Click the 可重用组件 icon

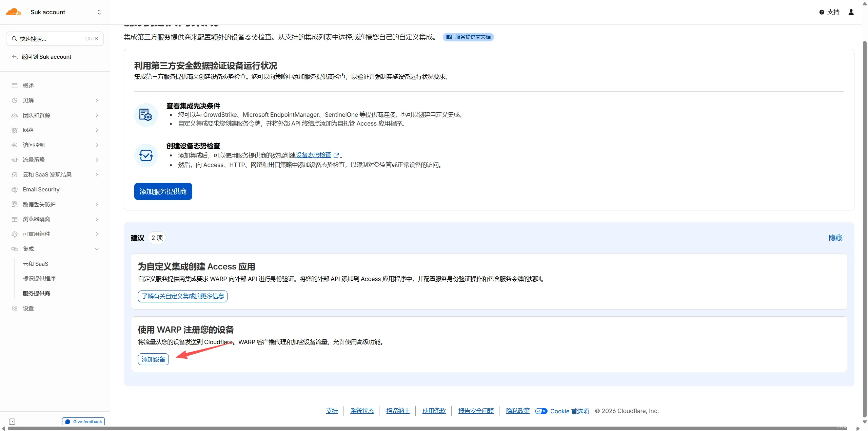[x=15, y=234]
